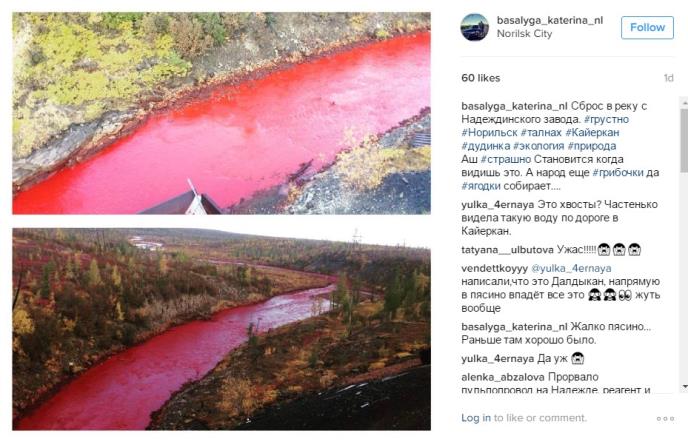Click the scrollbar down arrow in comments

(x=684, y=386)
